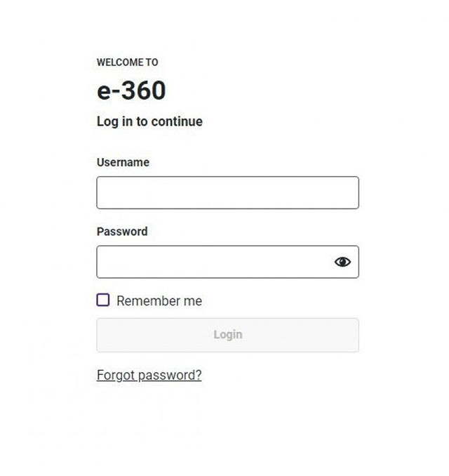Reveal typed password using the eye button
449x476 pixels.
[x=342, y=262]
